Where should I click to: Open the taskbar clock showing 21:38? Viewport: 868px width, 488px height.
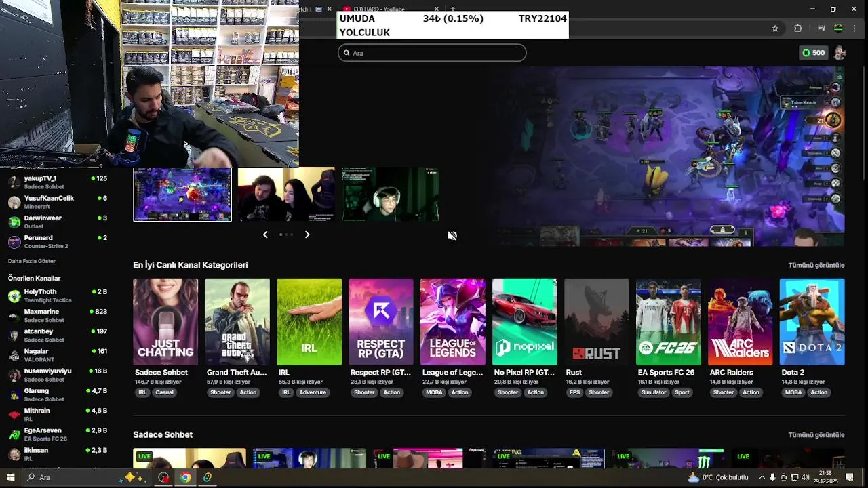pos(825,477)
